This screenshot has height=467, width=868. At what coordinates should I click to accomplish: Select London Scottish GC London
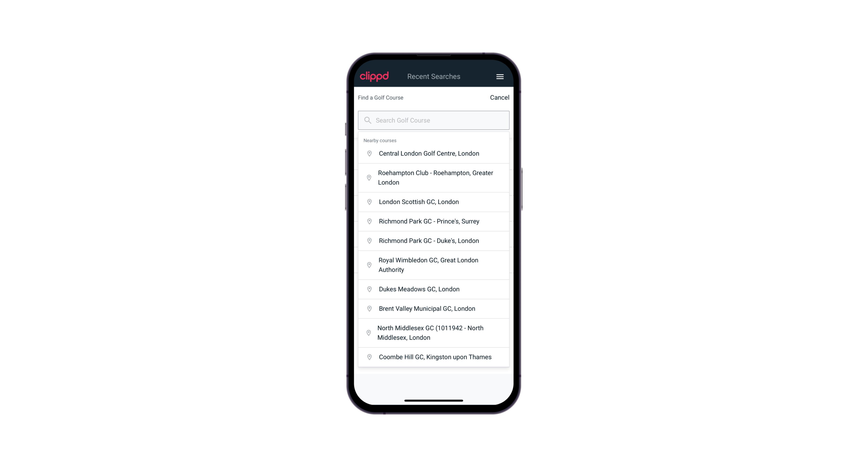[x=434, y=202]
